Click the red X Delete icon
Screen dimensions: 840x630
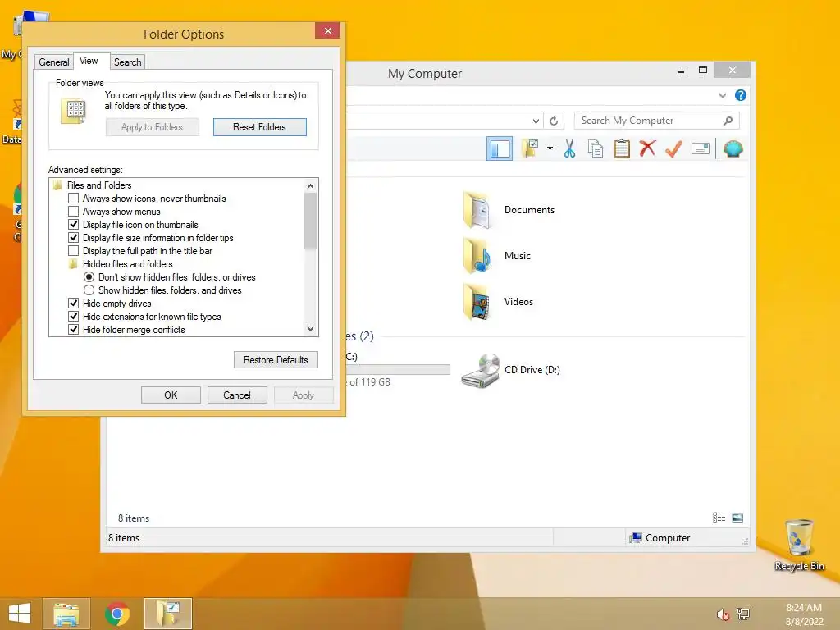tap(647, 148)
